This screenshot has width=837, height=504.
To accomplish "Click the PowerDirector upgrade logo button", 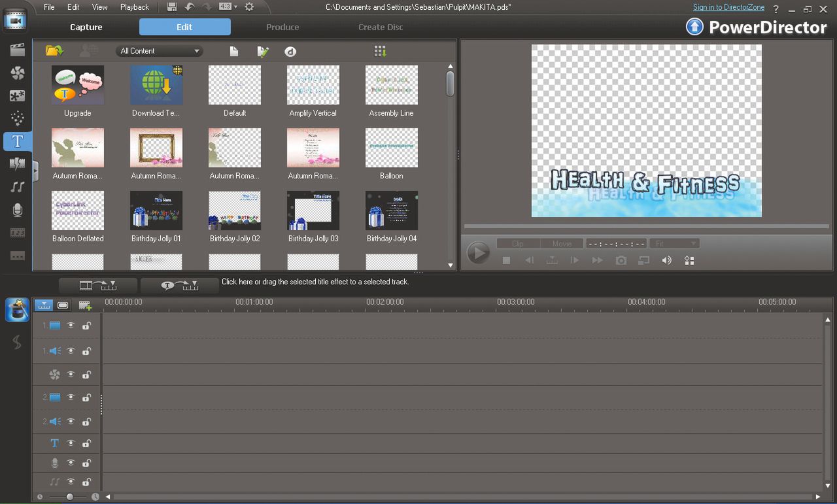I will [694, 27].
